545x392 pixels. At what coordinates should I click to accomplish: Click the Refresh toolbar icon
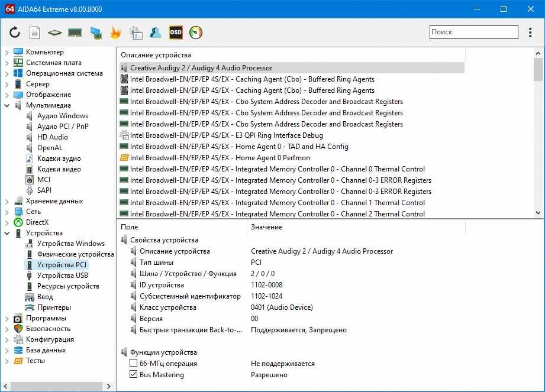point(15,33)
